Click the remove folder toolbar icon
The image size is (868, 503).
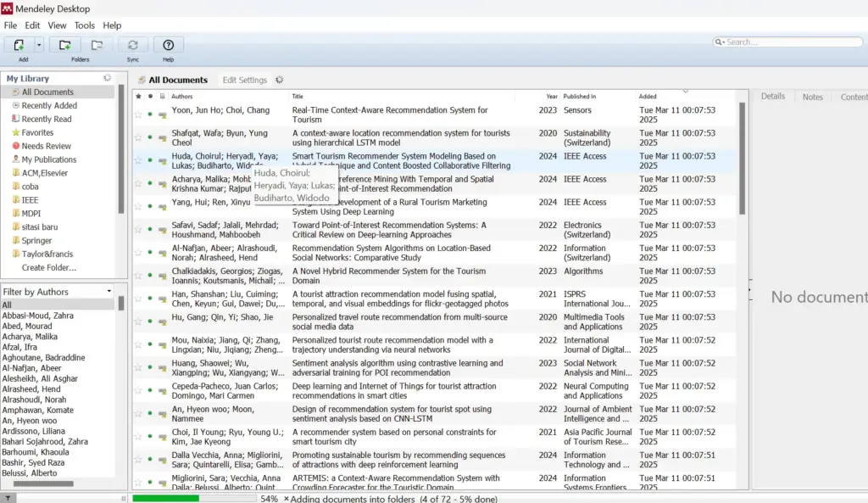[97, 45]
